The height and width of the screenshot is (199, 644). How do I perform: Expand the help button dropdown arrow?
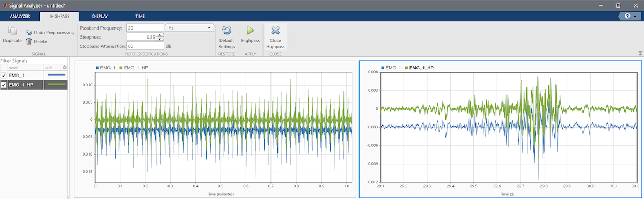pos(635,17)
